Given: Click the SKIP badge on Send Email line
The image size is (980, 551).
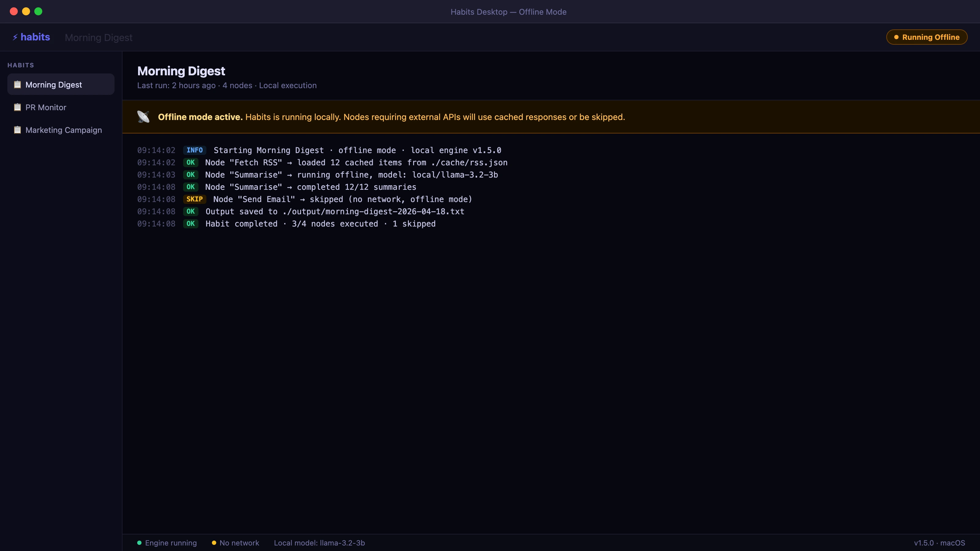Looking at the screenshot, I should [194, 199].
